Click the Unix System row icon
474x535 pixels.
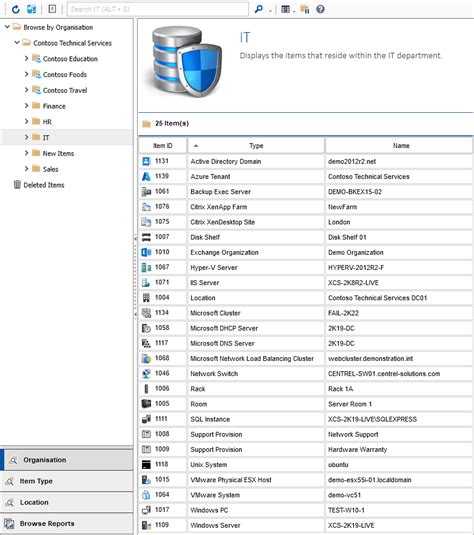point(146,464)
